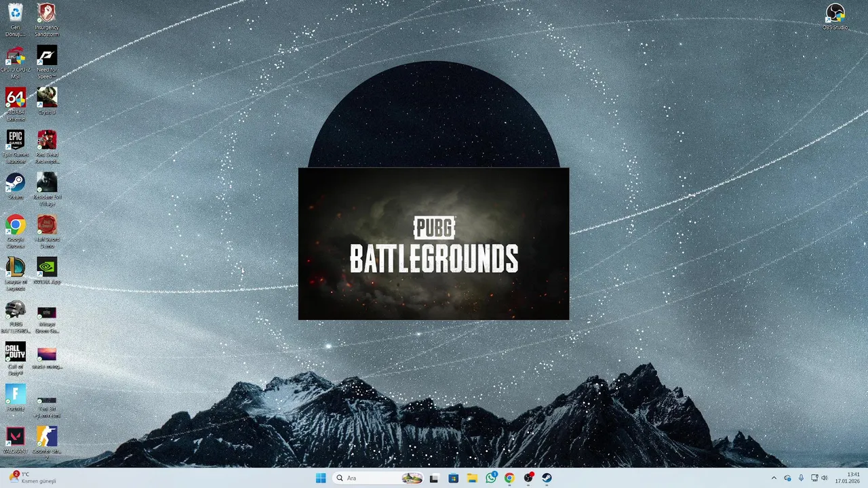Switch to Google Chrome in the taskbar
The height and width of the screenshot is (488, 868).
pyautogui.click(x=509, y=478)
